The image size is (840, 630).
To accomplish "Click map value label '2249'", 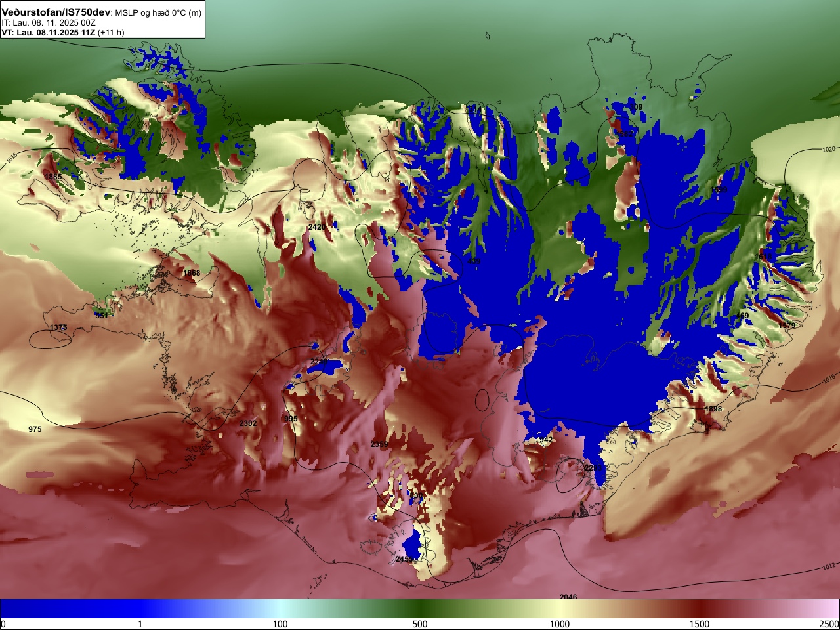I will pyautogui.click(x=319, y=362).
